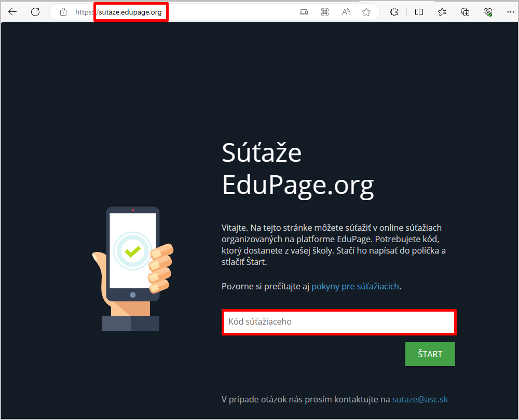The width and height of the screenshot is (519, 420).
Task: Open the three-dots Settings and more menu
Action: [510, 12]
